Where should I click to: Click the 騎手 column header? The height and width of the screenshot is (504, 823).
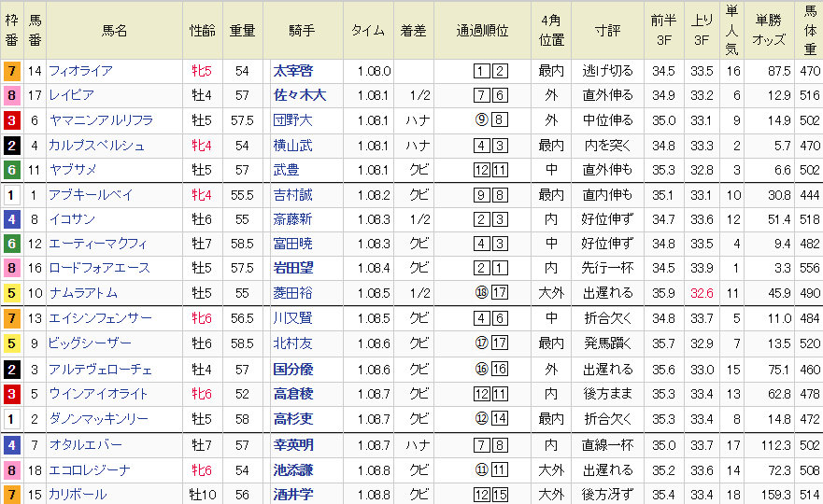(x=302, y=30)
